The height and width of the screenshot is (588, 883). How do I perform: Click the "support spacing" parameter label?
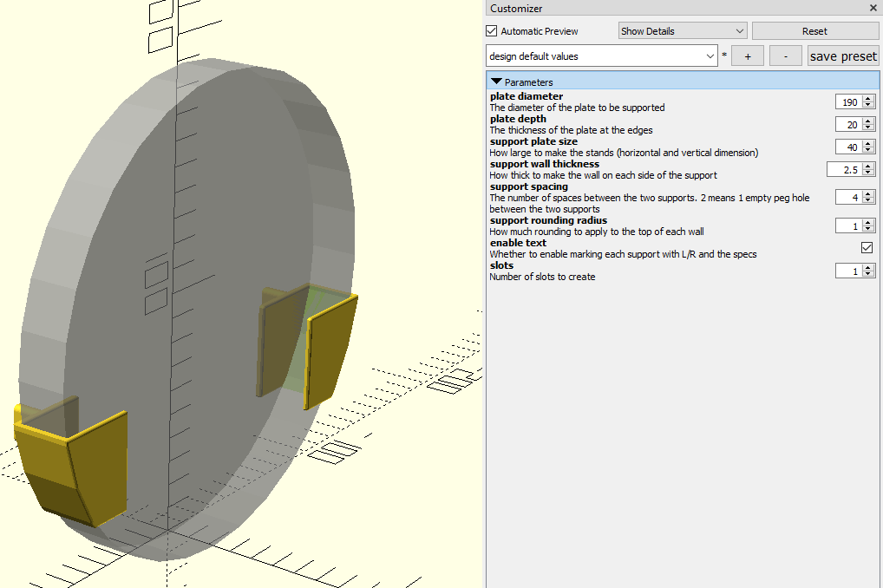[x=529, y=186]
